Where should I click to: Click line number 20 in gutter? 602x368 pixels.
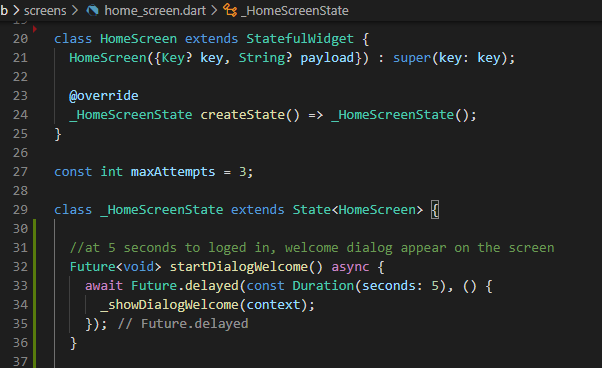[20, 39]
